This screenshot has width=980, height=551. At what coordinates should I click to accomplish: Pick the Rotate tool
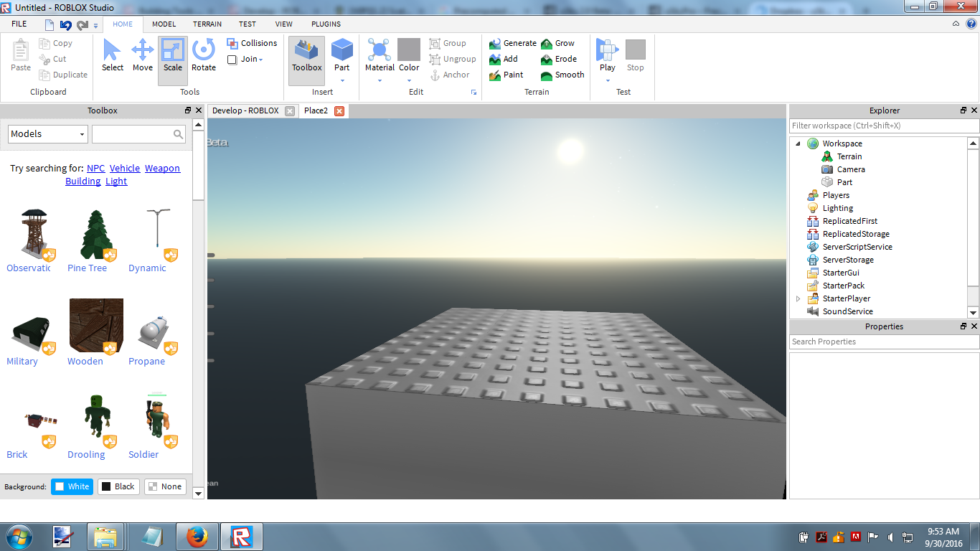point(204,55)
